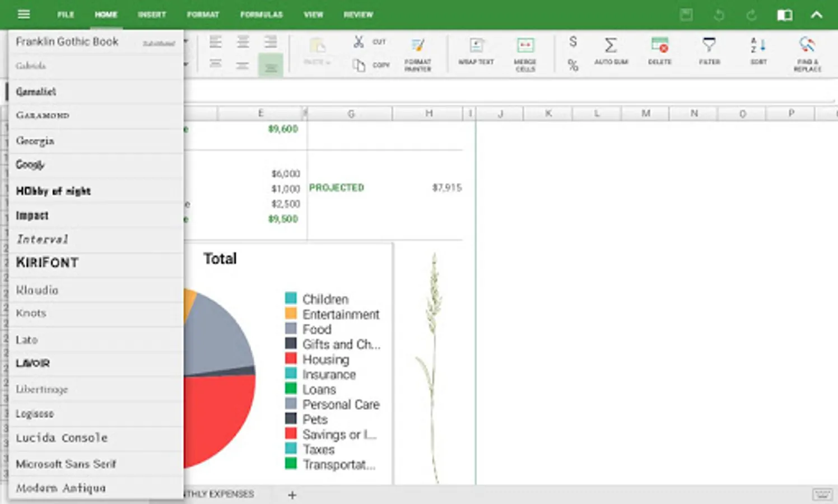Apply a Filter to the data
This screenshot has width=838, height=504.
coord(709,52)
